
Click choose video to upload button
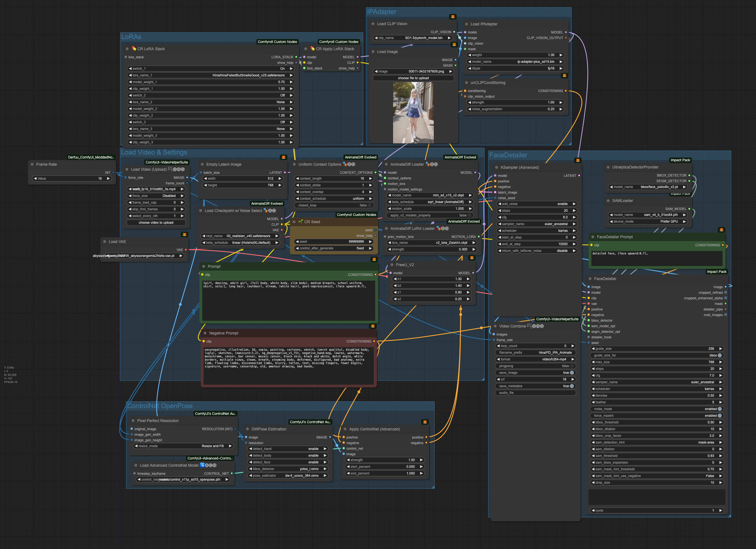pos(156,223)
